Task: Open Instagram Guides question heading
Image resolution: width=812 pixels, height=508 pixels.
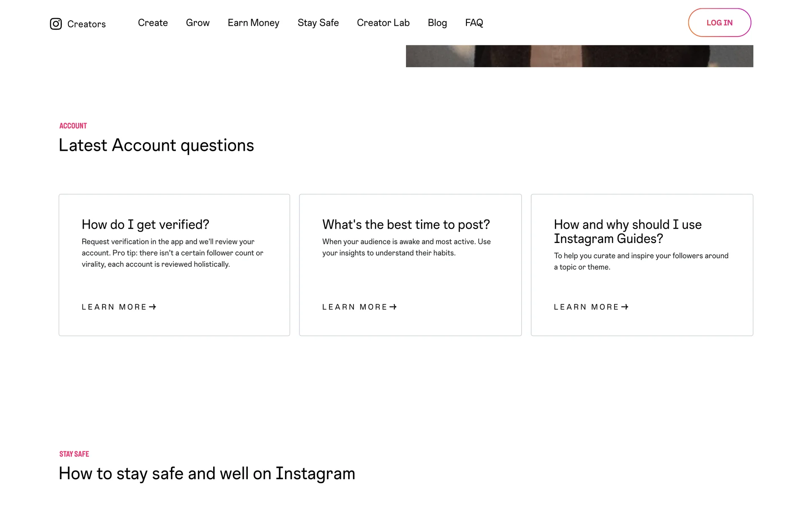Action: [x=628, y=232]
